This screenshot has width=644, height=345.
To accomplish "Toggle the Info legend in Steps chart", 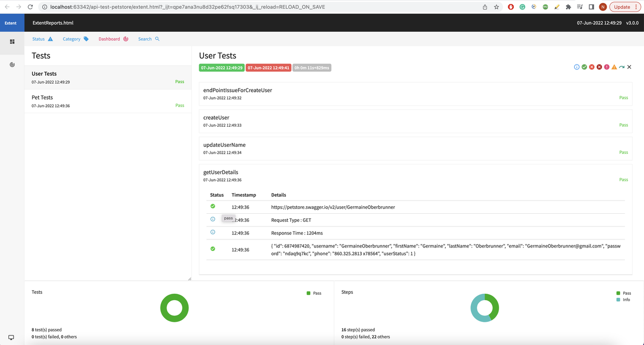I will click(623, 300).
